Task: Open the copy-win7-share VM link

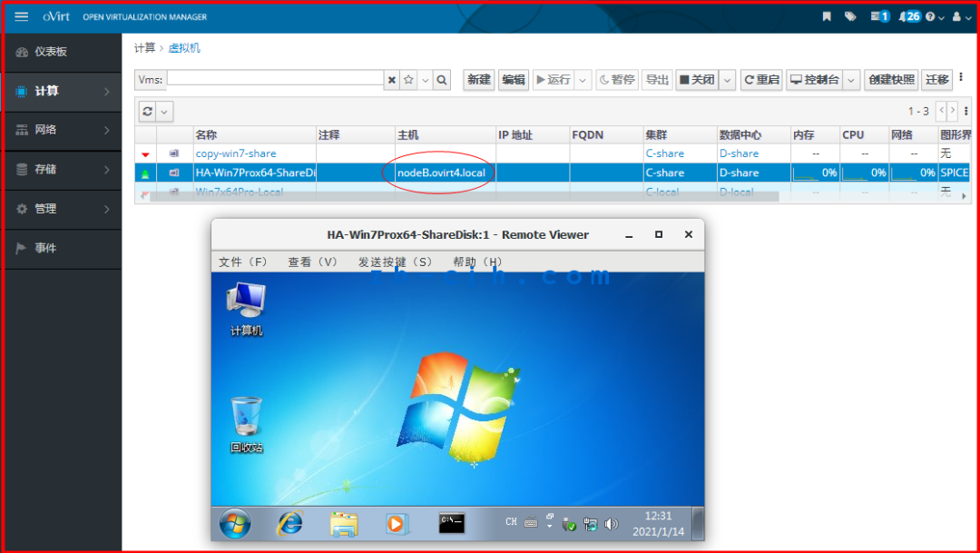Action: (236, 153)
